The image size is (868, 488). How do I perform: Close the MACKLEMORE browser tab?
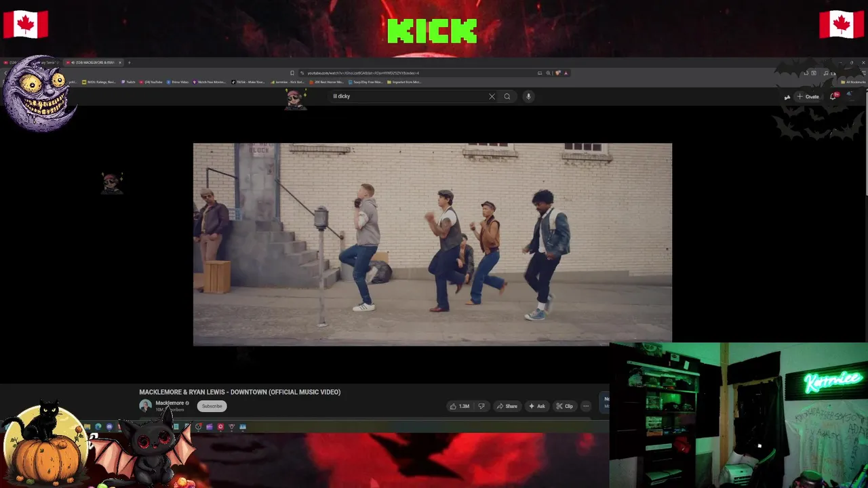point(120,62)
